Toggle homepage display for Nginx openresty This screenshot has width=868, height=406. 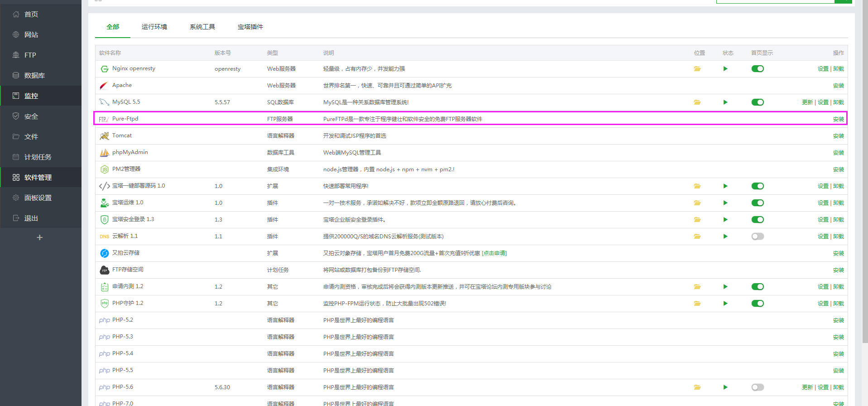pyautogui.click(x=758, y=69)
